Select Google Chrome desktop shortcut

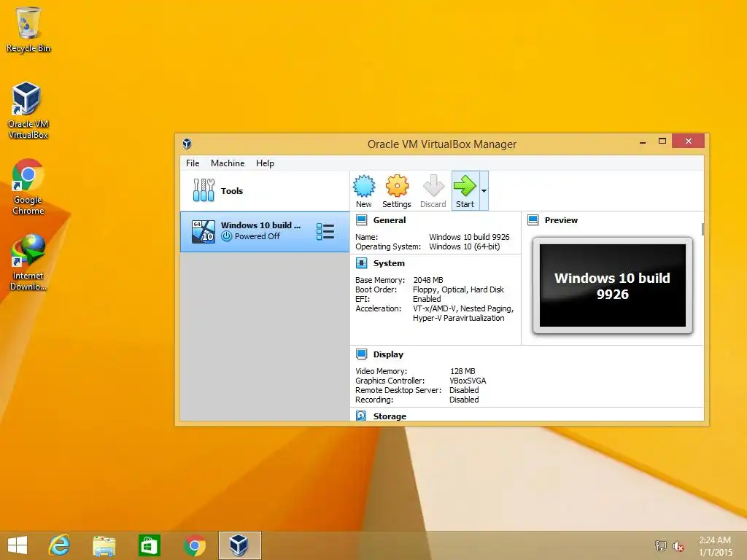point(28,187)
